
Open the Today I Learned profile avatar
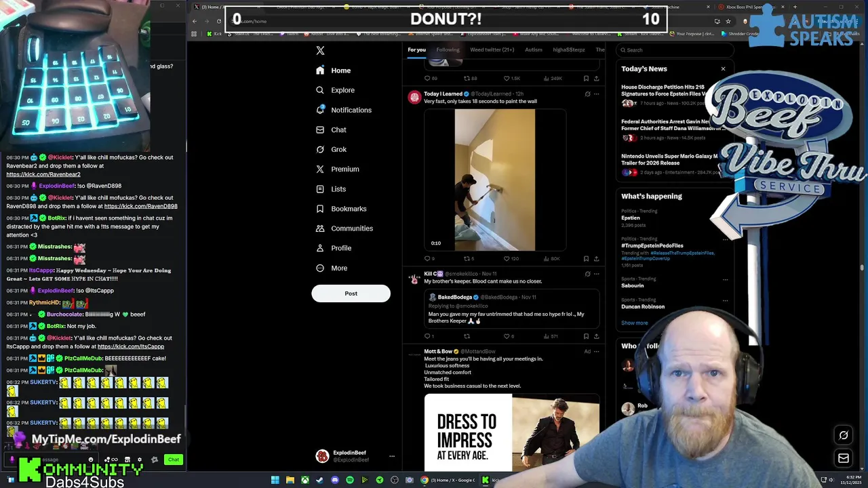point(414,97)
